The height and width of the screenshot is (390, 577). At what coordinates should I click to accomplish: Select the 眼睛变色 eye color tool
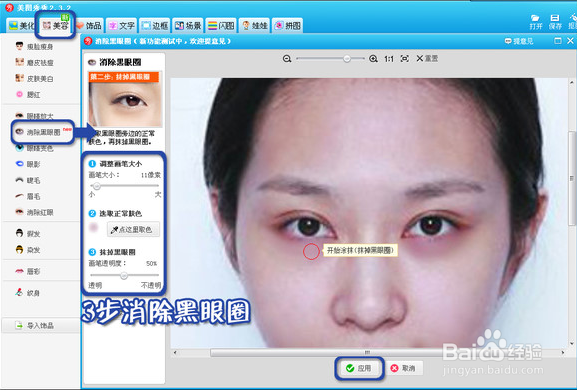[35, 148]
